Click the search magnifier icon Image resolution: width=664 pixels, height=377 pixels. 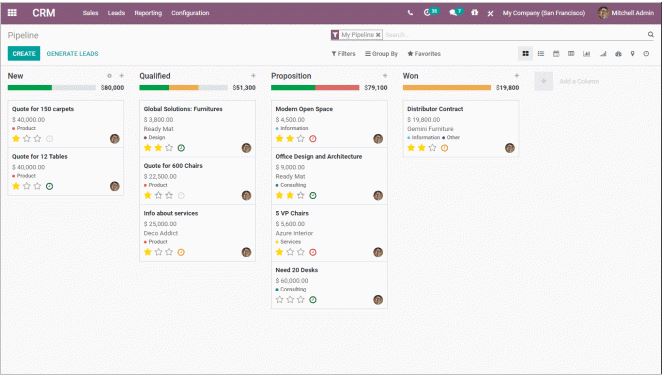(651, 35)
